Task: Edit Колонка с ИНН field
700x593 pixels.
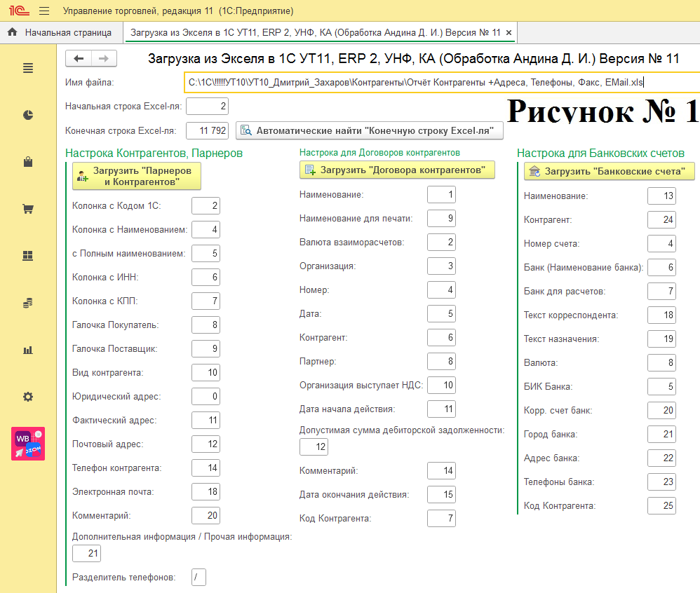Action: [x=206, y=277]
